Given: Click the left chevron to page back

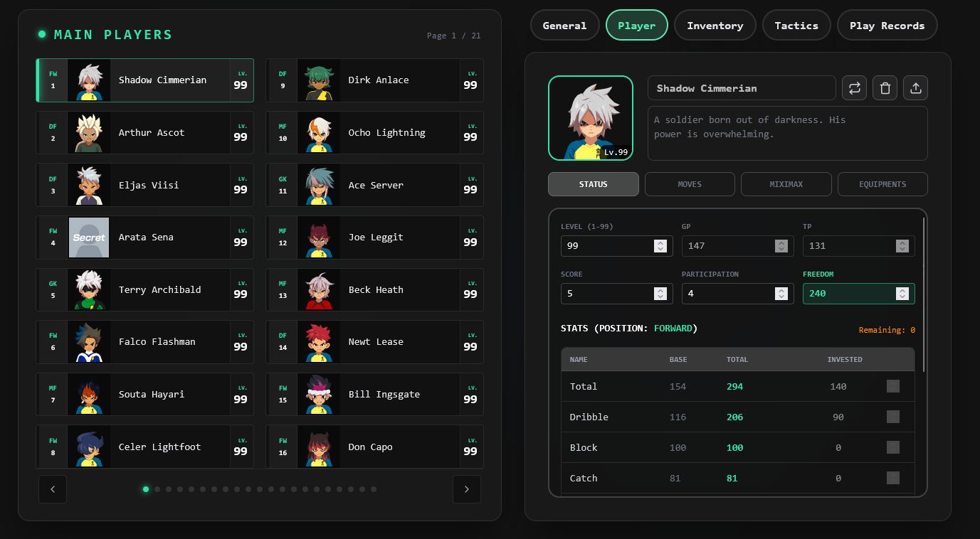Looking at the screenshot, I should pos(52,489).
